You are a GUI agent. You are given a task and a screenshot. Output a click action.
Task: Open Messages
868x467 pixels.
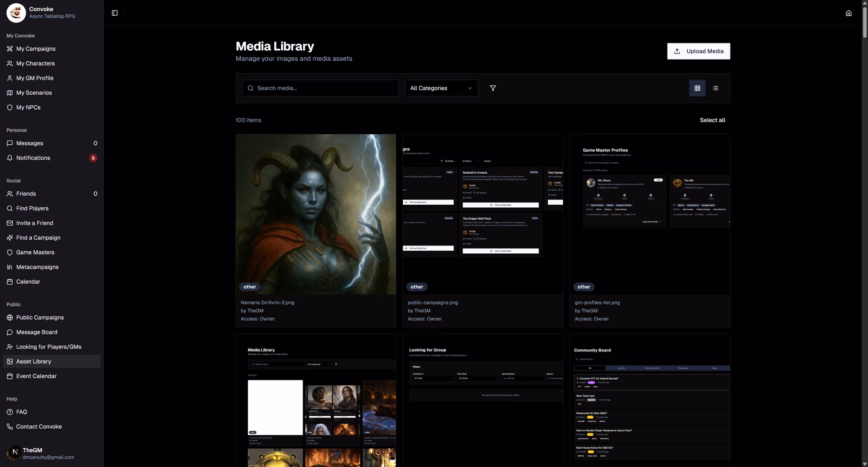[30, 143]
